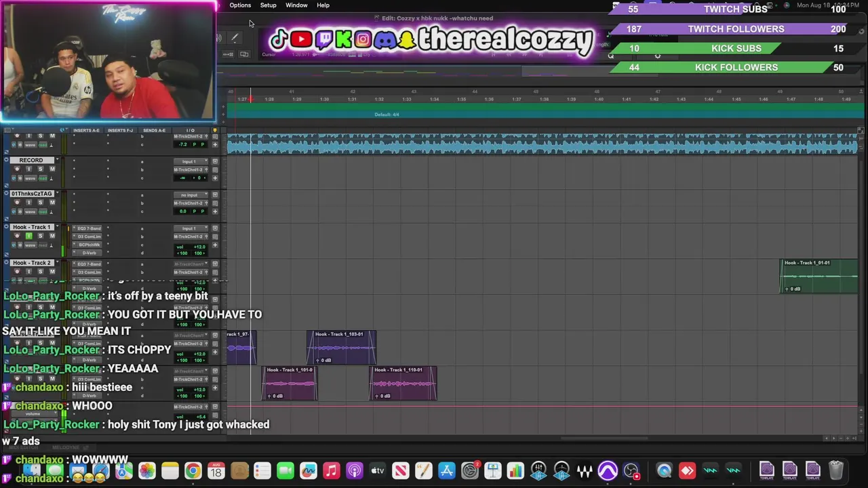
Task: Open the Setup menu
Action: click(268, 5)
